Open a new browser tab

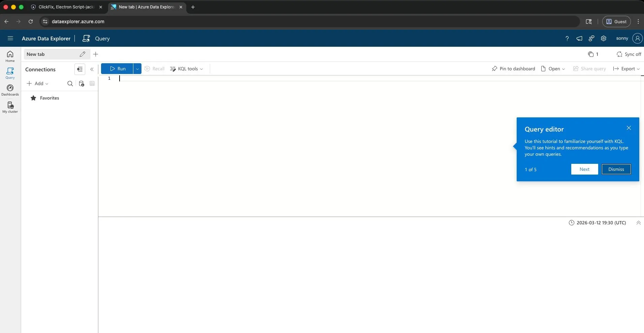point(193,7)
